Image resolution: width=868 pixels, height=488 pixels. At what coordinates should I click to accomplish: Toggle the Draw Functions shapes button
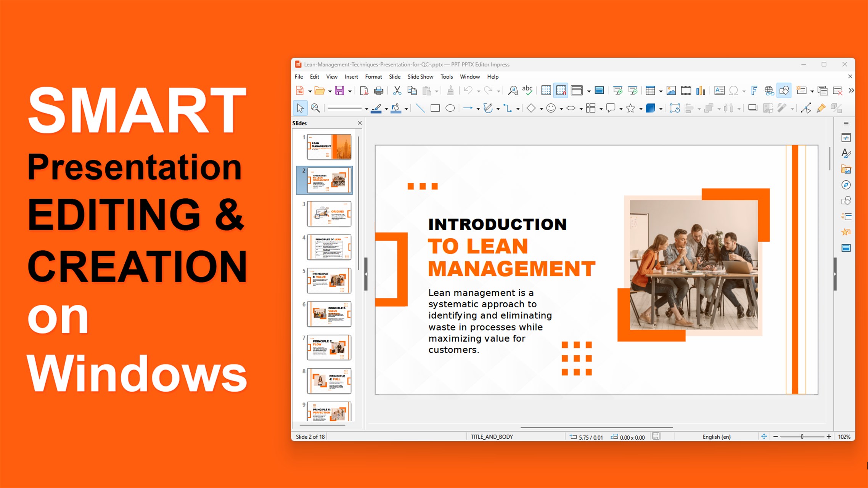[784, 91]
